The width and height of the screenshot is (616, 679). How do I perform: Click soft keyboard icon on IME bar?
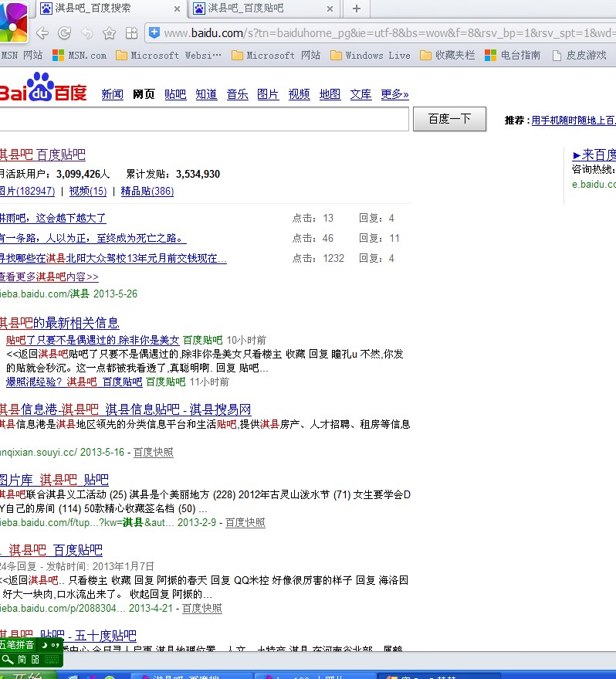click(x=52, y=660)
